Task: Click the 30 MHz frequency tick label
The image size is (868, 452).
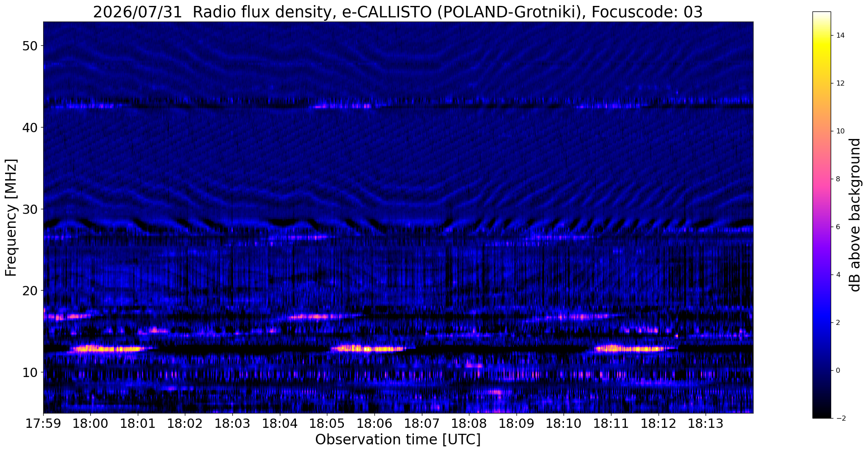Action: [30, 209]
